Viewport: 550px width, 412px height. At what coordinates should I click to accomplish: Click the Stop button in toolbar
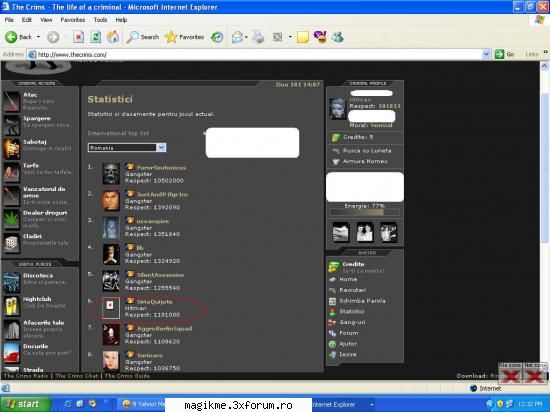79,37
